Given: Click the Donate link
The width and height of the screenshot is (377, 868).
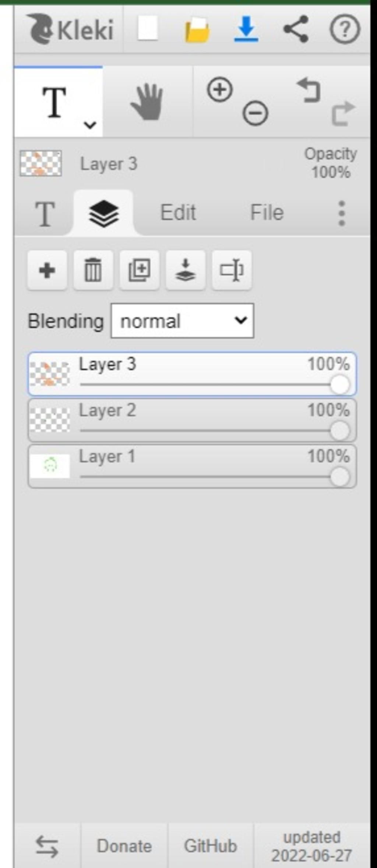Looking at the screenshot, I should coord(124,846).
